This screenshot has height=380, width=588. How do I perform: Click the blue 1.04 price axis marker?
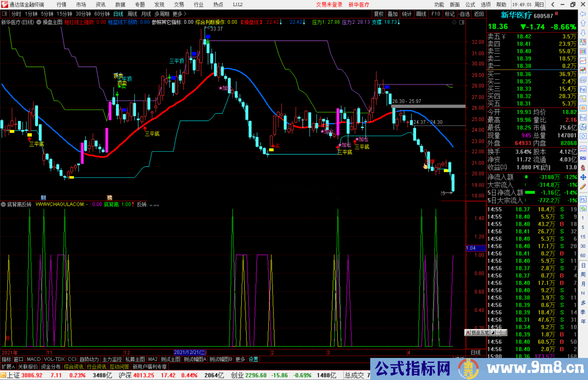(476, 248)
